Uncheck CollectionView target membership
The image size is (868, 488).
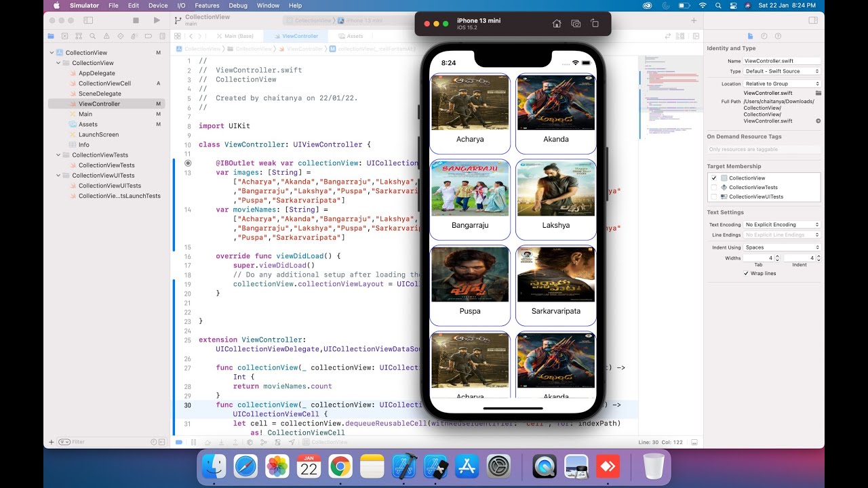[714, 178]
